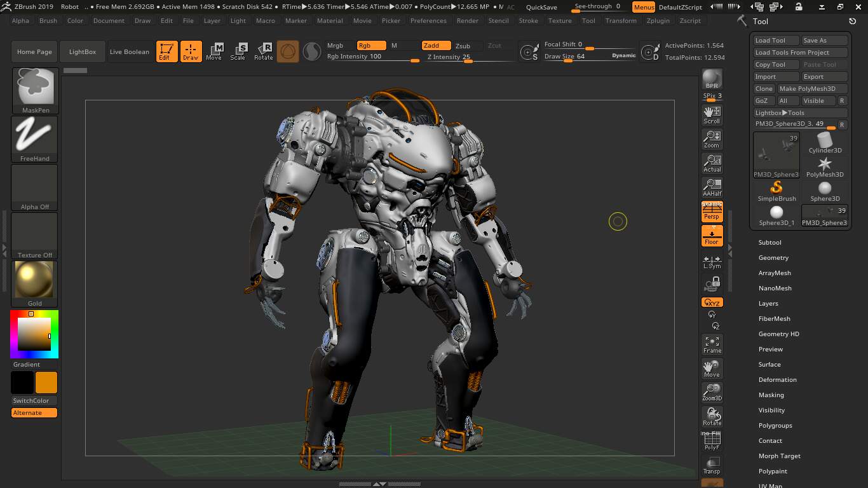
Task: Expand the Deformation section
Action: click(x=777, y=379)
